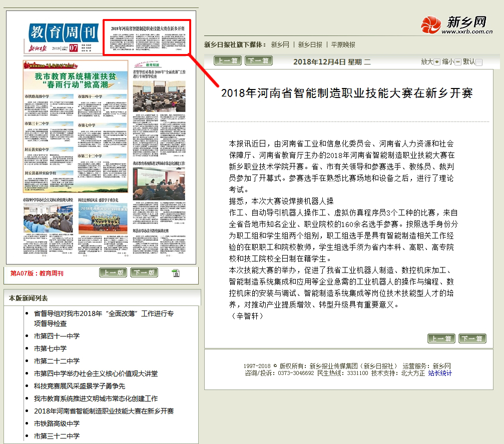
Task: Go to next article using top 下一篇 button
Action: [x=259, y=61]
